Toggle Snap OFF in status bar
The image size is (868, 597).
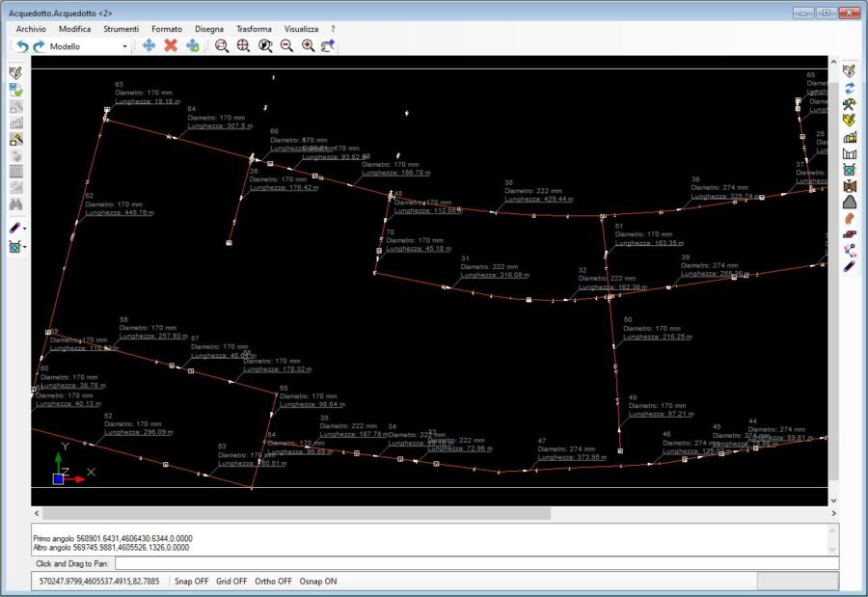pyautogui.click(x=192, y=581)
